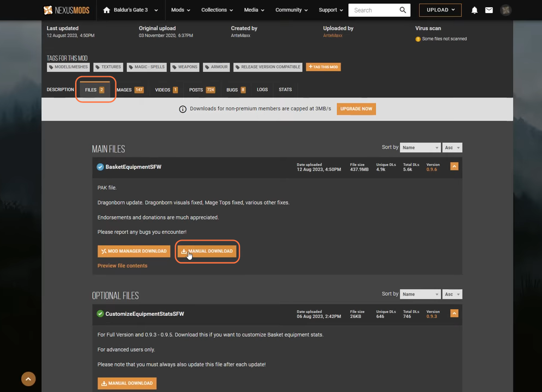Click the info icon in download cap banner
The image size is (542, 392).
pos(182,109)
